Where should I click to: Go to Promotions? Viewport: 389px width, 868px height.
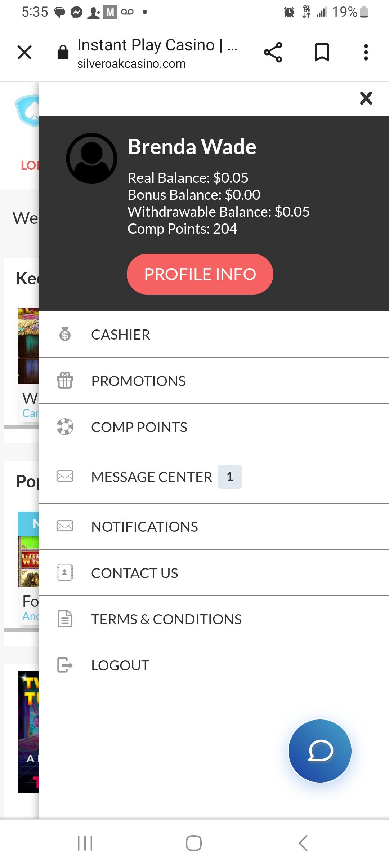coord(138,381)
